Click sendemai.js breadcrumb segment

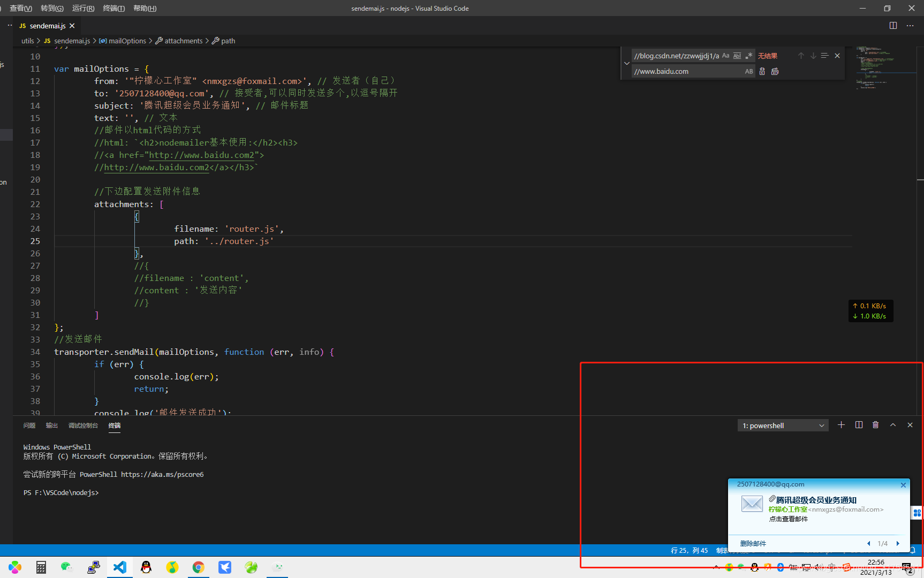click(67, 41)
